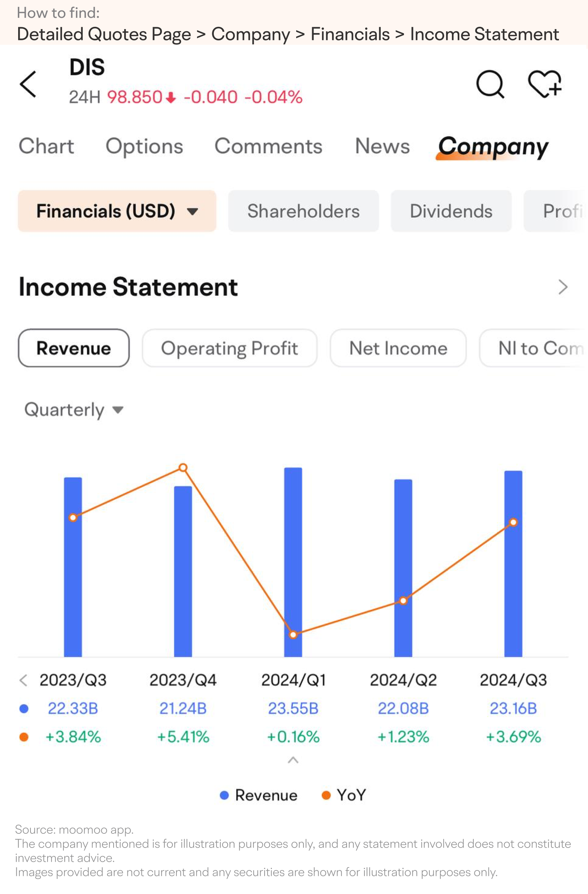
Task: Open the Dividends section
Action: coord(451,211)
